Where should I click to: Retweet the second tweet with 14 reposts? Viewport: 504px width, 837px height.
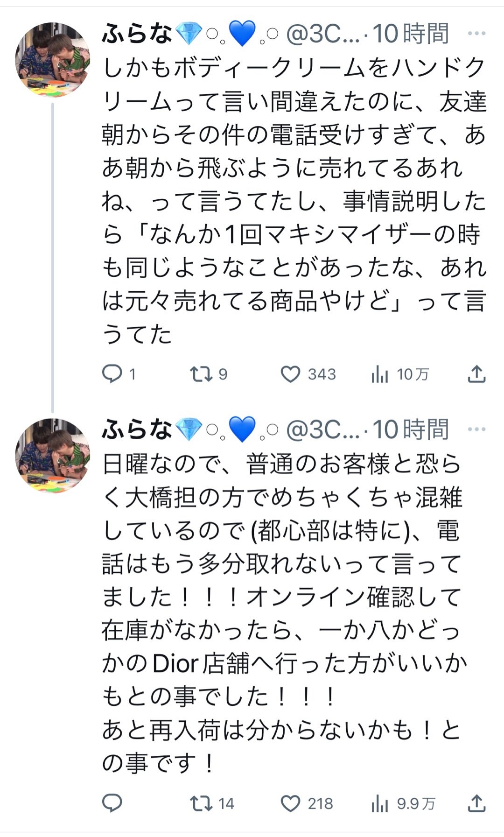tap(201, 803)
